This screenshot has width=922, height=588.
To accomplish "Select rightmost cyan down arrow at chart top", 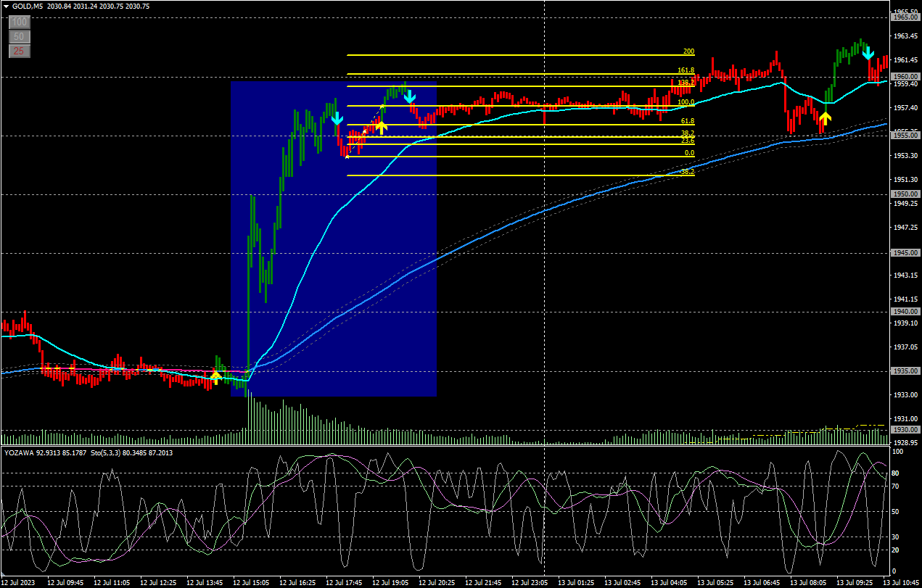I will tap(868, 53).
